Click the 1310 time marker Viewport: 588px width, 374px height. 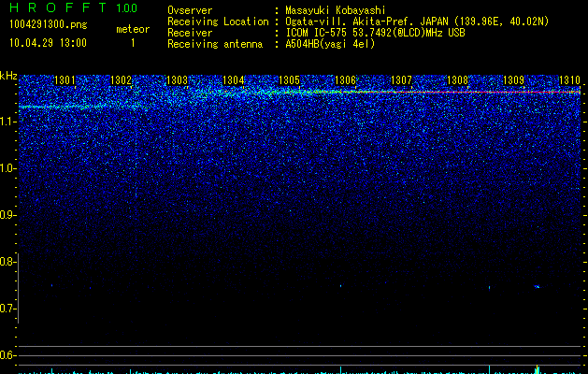[x=569, y=80]
